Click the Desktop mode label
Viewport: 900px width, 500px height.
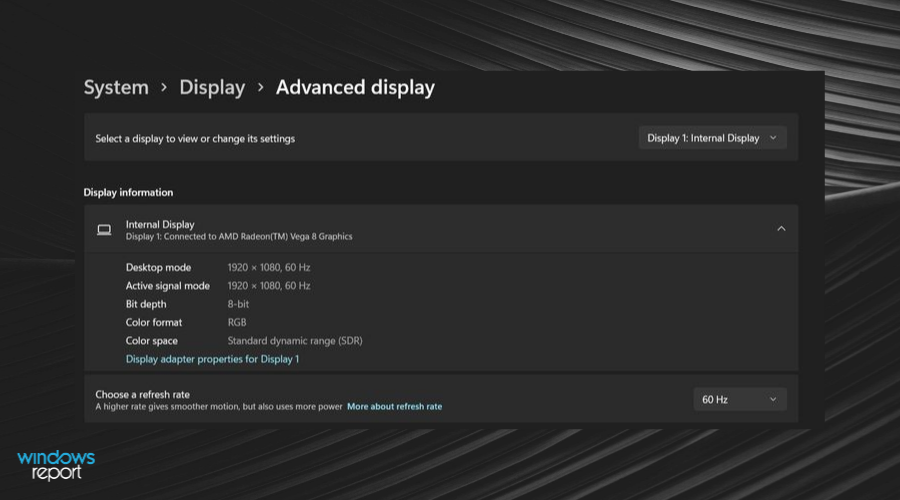pyautogui.click(x=158, y=268)
